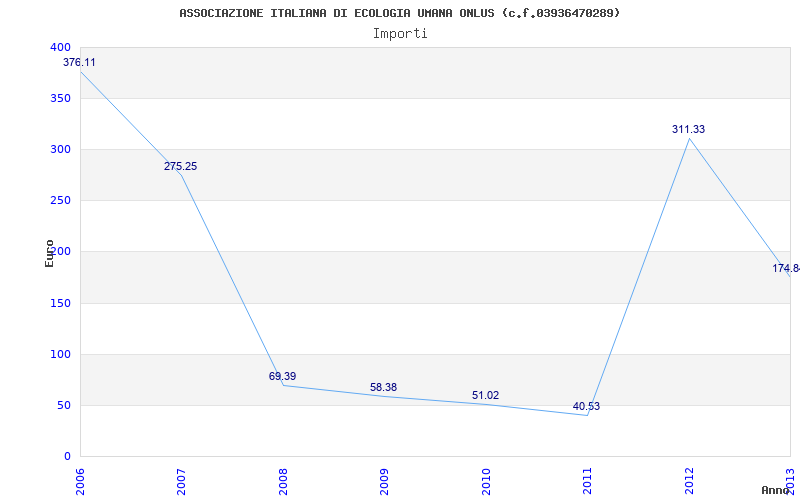Select the 311.33 data label
800x500 pixels.
(688, 130)
